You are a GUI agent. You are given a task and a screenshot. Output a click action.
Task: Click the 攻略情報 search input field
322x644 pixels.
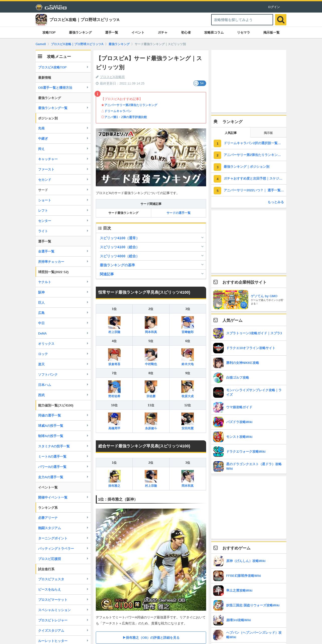[x=242, y=20]
